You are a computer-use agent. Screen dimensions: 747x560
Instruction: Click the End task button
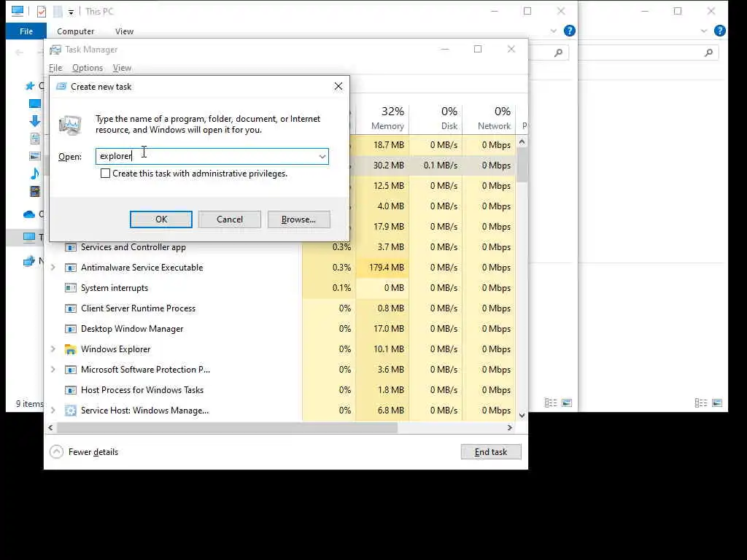coord(491,452)
